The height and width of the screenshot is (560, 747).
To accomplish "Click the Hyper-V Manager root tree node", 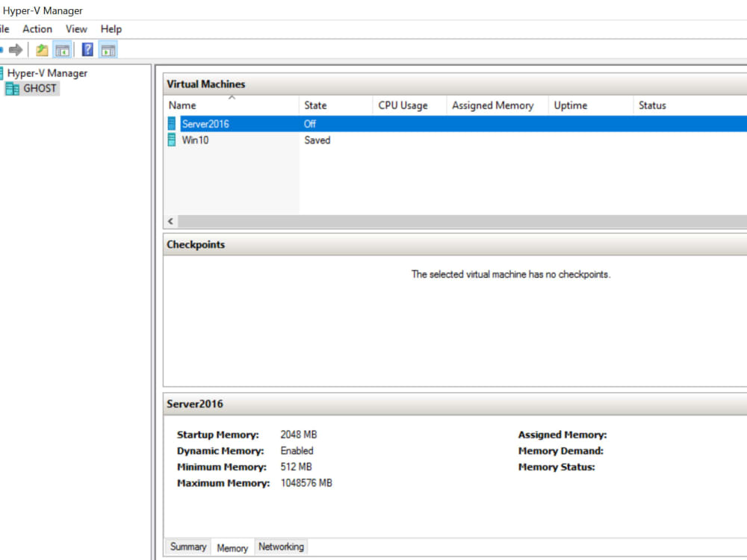I will pos(47,73).
